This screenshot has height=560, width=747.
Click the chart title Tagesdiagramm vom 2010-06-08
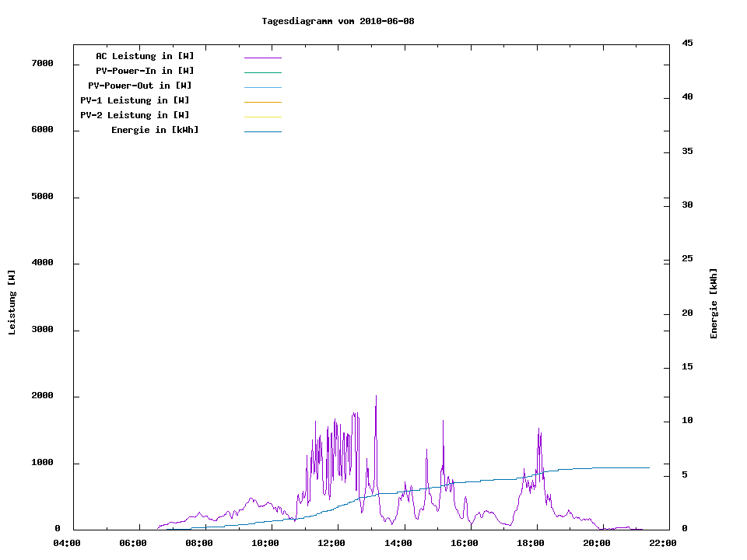338,21
